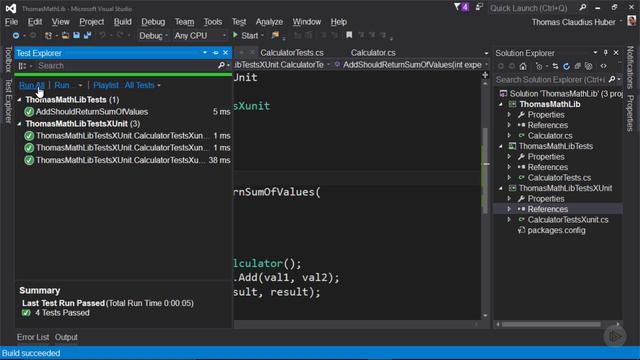Collapse the ThomasMathLibTestsXUnit (3) test group
Image resolution: width=640 pixels, height=360 pixels.
19,124
